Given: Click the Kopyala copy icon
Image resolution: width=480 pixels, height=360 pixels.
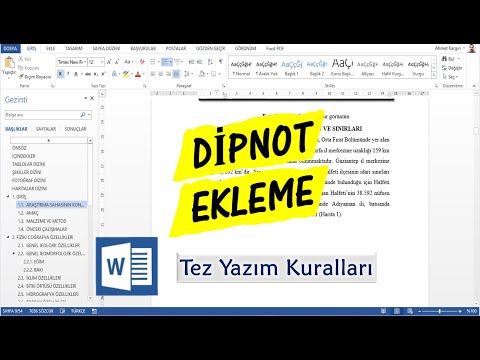Looking at the screenshot, I should pos(21,68).
